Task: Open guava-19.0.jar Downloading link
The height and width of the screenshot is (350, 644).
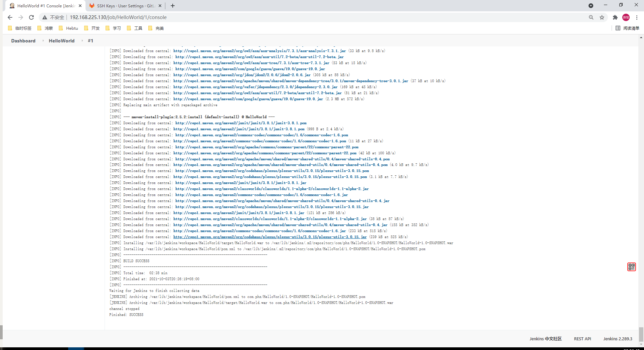Action: 250,69
